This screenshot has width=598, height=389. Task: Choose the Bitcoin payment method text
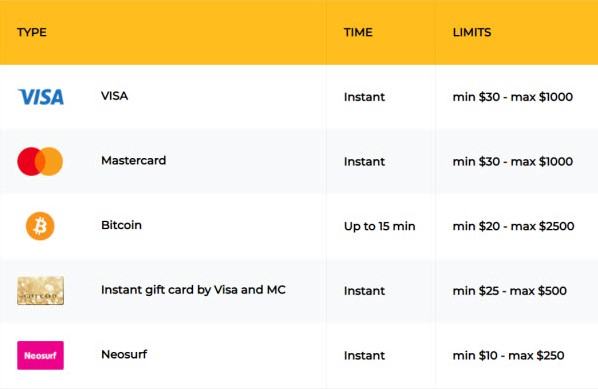(121, 225)
